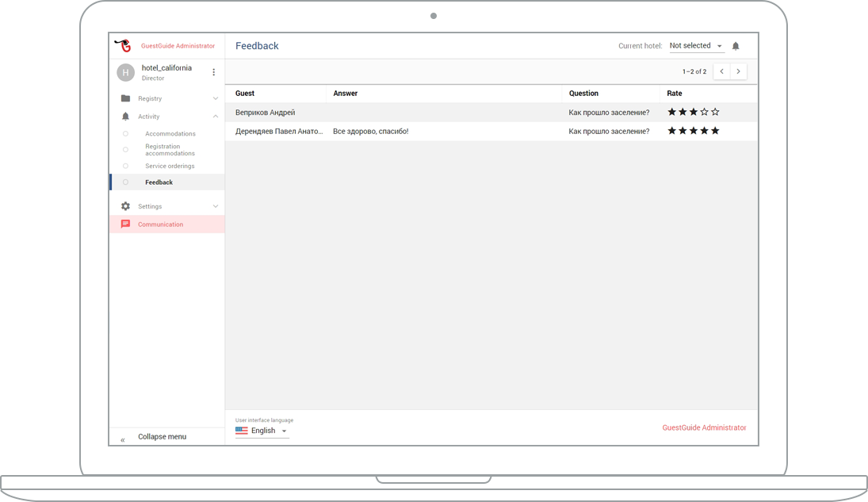Click the '1–2 of 2' pagination text
The image size is (868, 502).
tap(694, 71)
